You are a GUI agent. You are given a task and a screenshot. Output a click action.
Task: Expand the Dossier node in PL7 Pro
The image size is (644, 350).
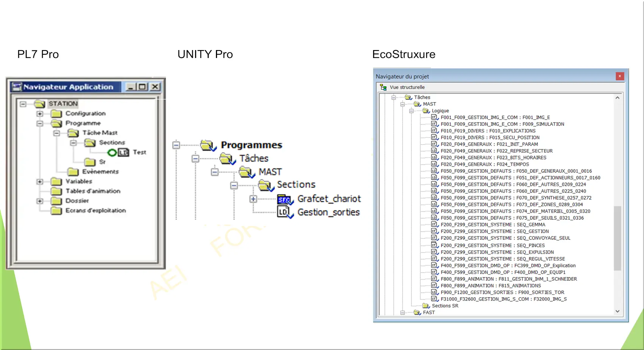click(x=40, y=201)
